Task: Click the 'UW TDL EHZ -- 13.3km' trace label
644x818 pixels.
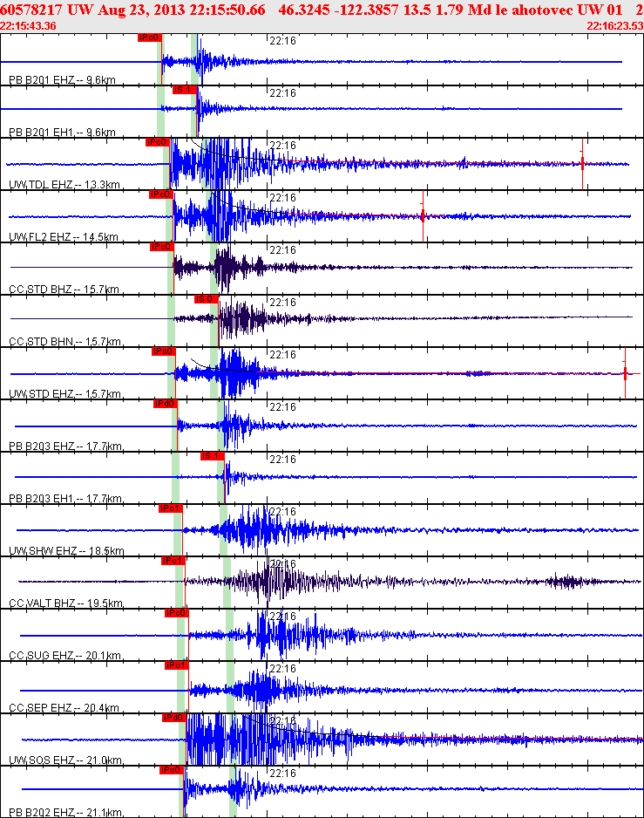Action: (64, 185)
